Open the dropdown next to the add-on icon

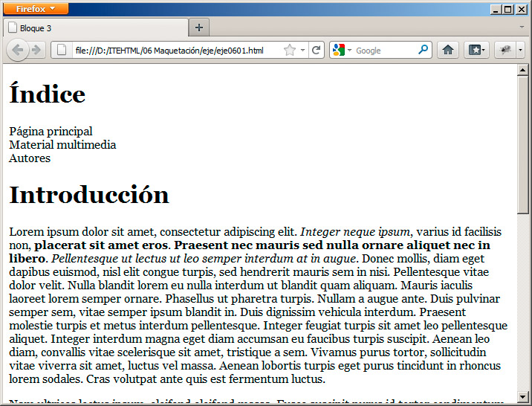[x=520, y=51]
